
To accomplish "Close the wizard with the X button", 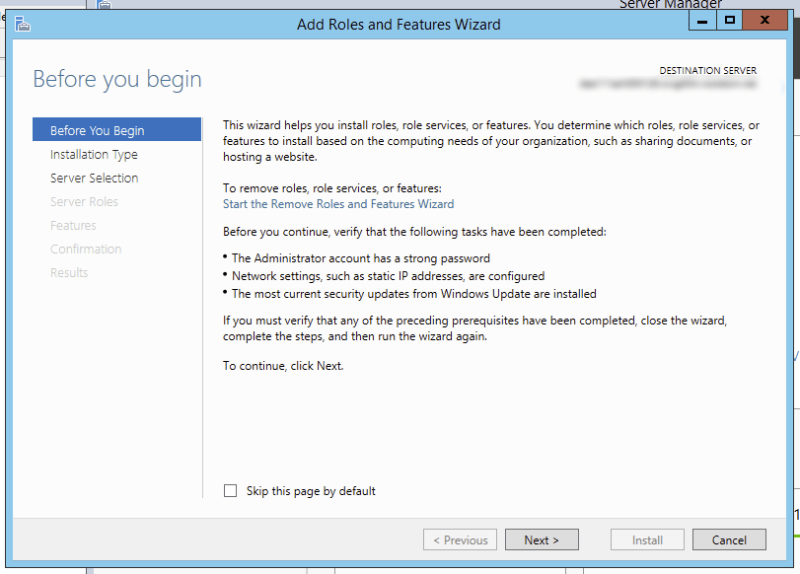I will [765, 21].
